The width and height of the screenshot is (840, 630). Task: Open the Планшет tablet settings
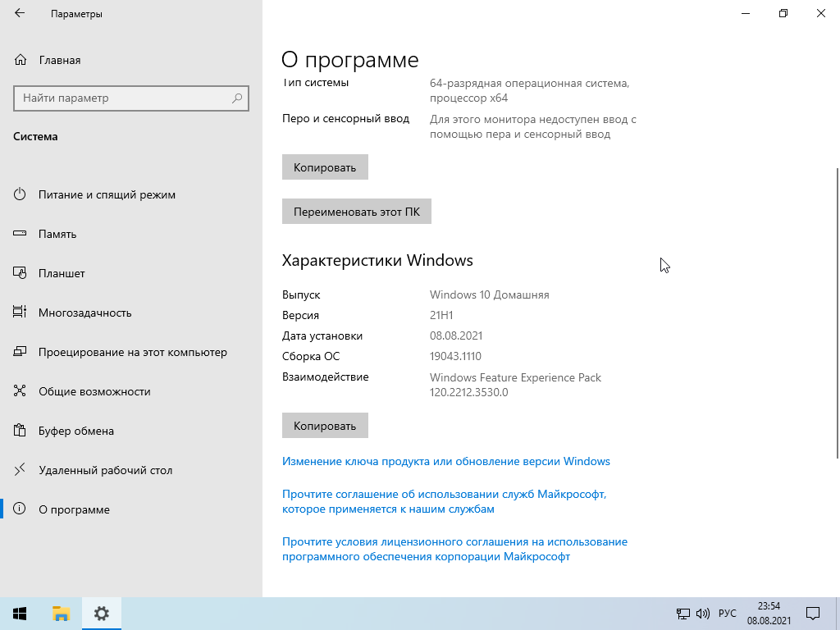[x=62, y=273]
